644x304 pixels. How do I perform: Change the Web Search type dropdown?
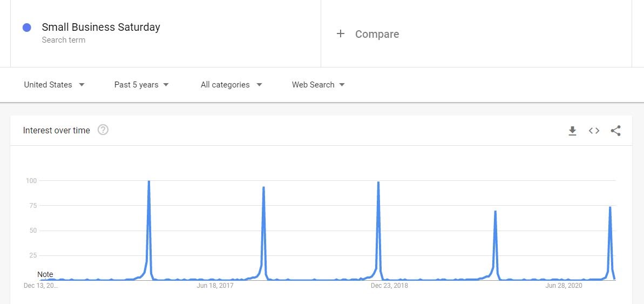318,85
